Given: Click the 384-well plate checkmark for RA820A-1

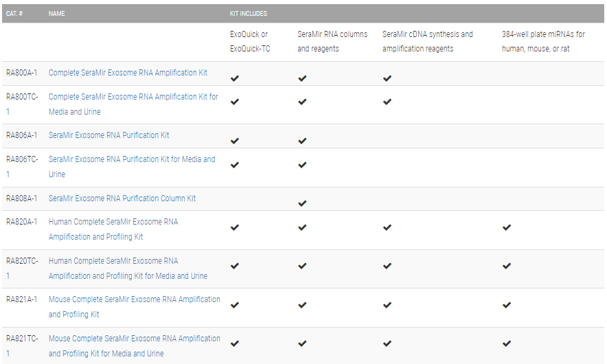Looking at the screenshot, I should pyautogui.click(x=507, y=227).
